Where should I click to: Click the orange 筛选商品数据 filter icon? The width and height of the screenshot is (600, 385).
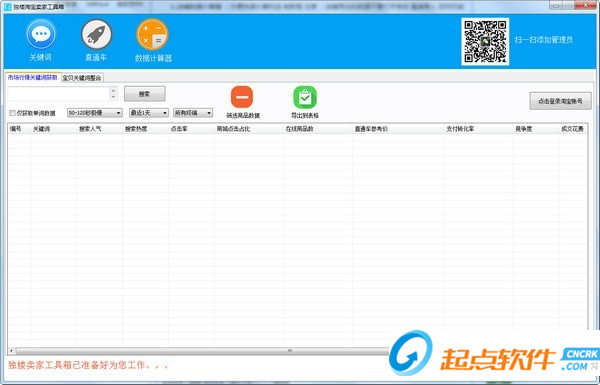tap(242, 97)
